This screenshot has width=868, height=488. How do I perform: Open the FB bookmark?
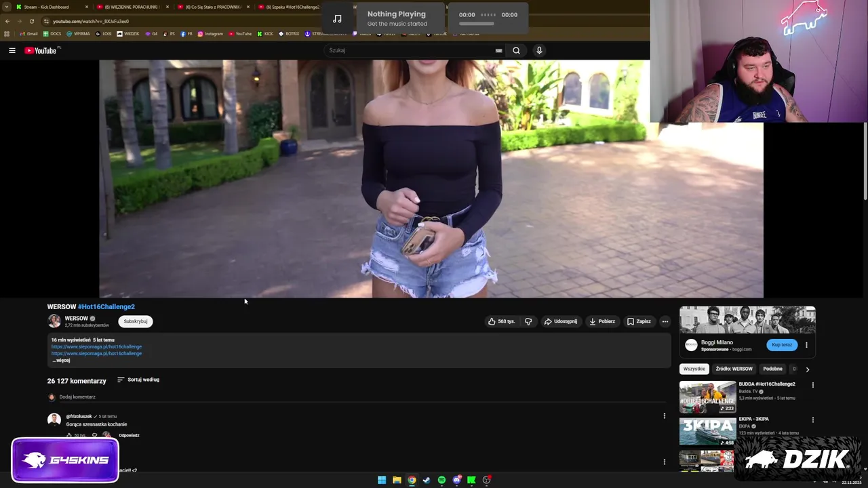coord(186,33)
